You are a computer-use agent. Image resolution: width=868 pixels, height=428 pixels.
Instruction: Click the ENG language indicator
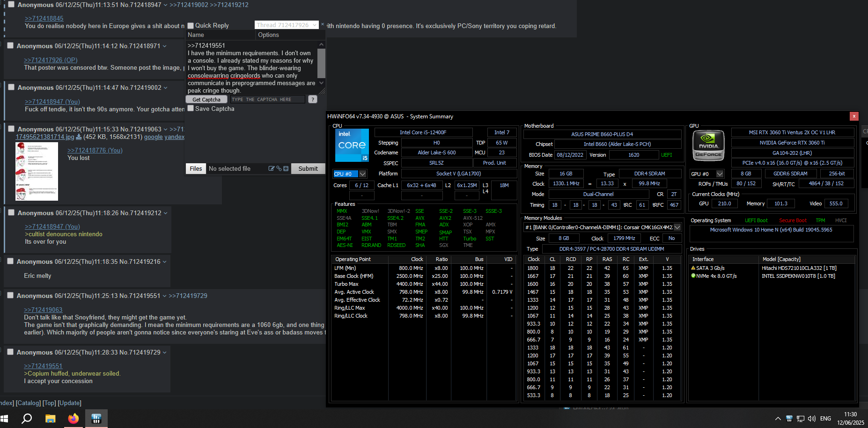tap(826, 419)
